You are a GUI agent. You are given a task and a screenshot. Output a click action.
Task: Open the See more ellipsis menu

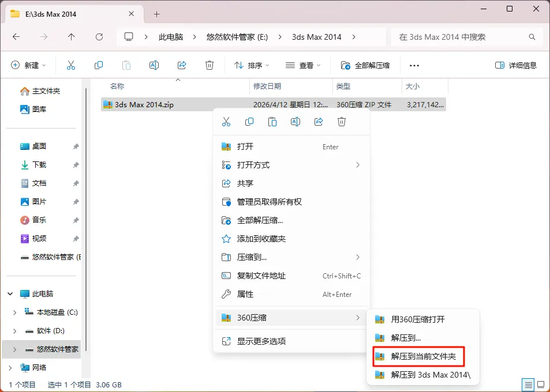pyautogui.click(x=414, y=66)
